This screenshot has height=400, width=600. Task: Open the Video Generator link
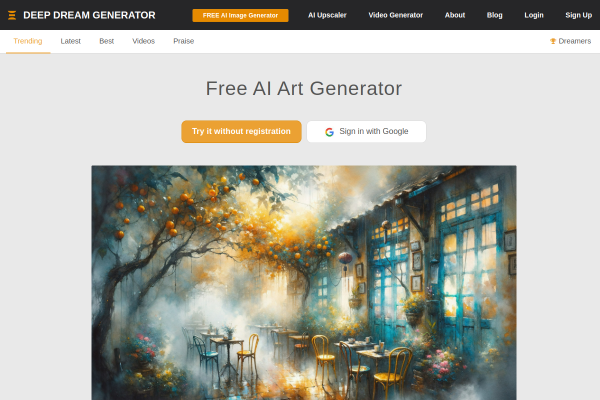pos(396,15)
